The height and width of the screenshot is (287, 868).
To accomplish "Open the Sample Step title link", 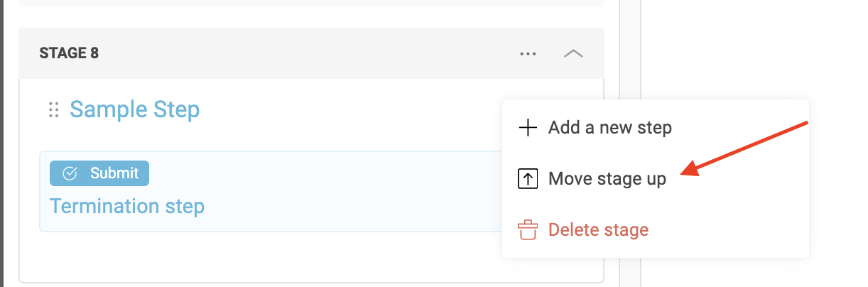I will [x=134, y=109].
